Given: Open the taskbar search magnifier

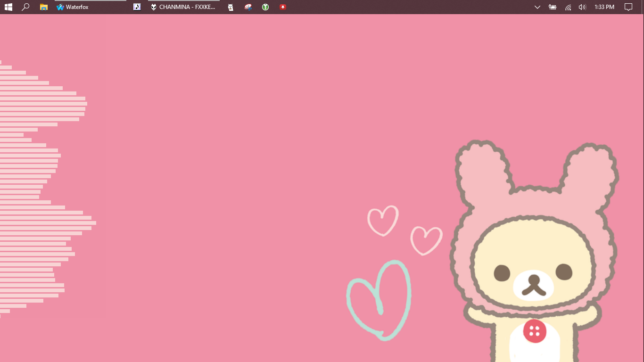Looking at the screenshot, I should pyautogui.click(x=26, y=7).
